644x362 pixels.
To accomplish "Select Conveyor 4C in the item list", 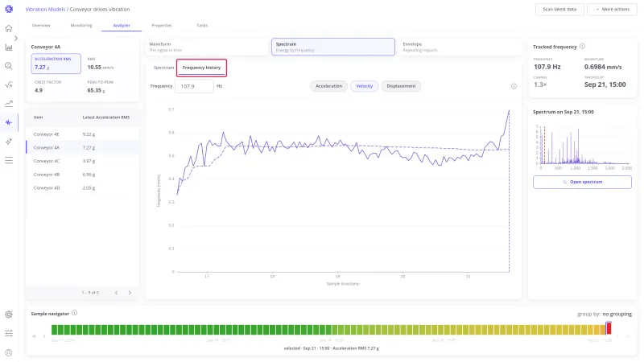I will pos(83,161).
